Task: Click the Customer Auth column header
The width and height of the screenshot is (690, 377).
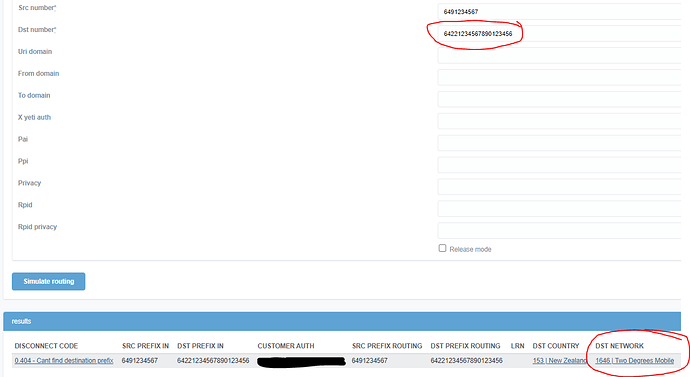Action: pos(286,346)
